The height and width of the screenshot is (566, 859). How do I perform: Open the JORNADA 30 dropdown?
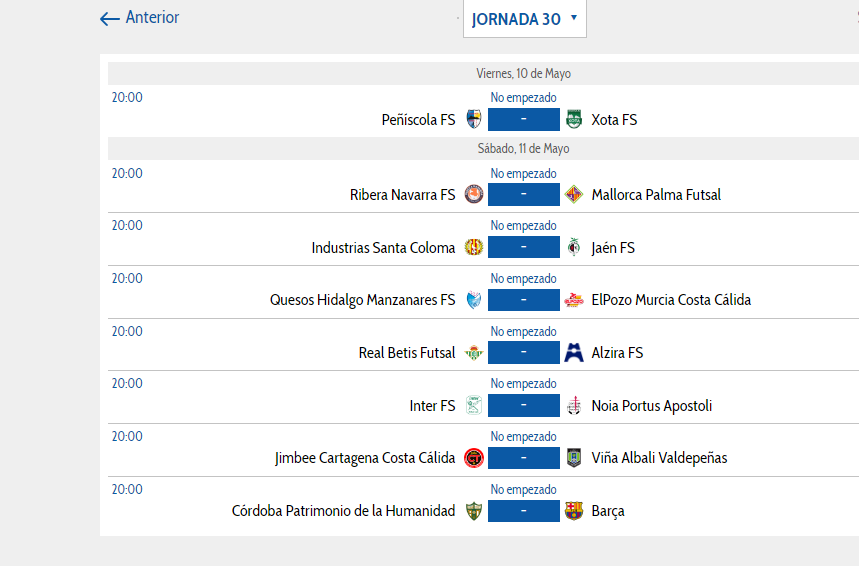[525, 19]
